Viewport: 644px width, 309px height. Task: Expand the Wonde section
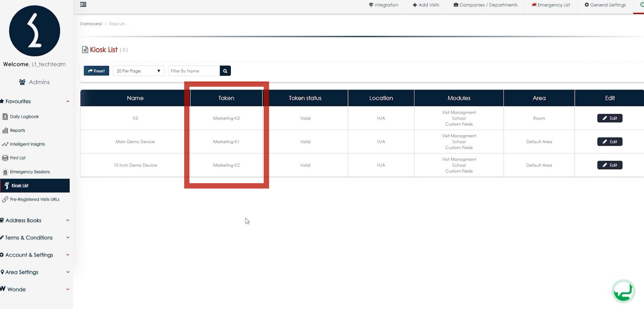[35, 289]
